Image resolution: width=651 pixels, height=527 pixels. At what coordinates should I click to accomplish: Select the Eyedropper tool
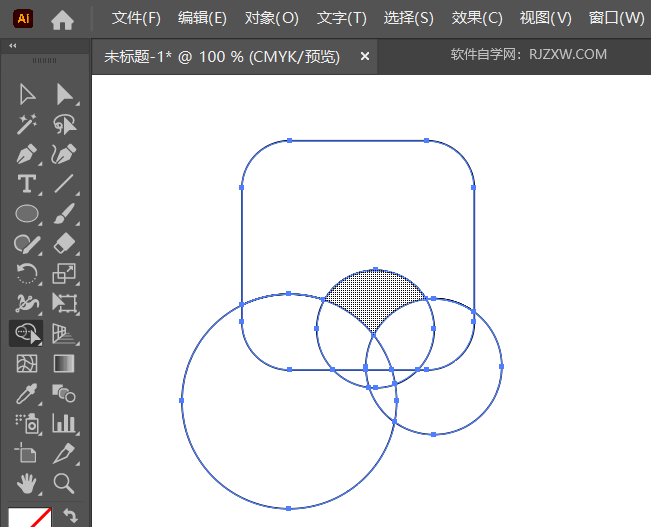[27, 393]
